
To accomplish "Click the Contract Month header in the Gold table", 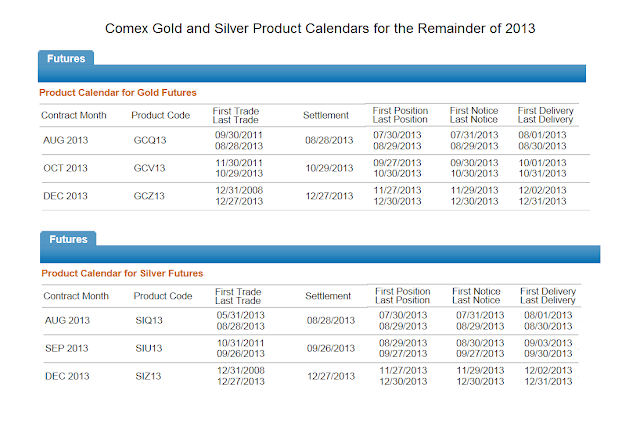I will coord(73,115).
